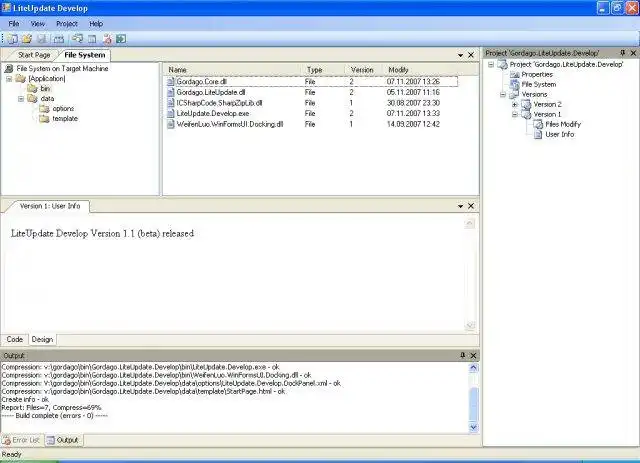640x463 pixels.
Task: Pin the Output panel with the pushpin icon
Action: coord(462,355)
